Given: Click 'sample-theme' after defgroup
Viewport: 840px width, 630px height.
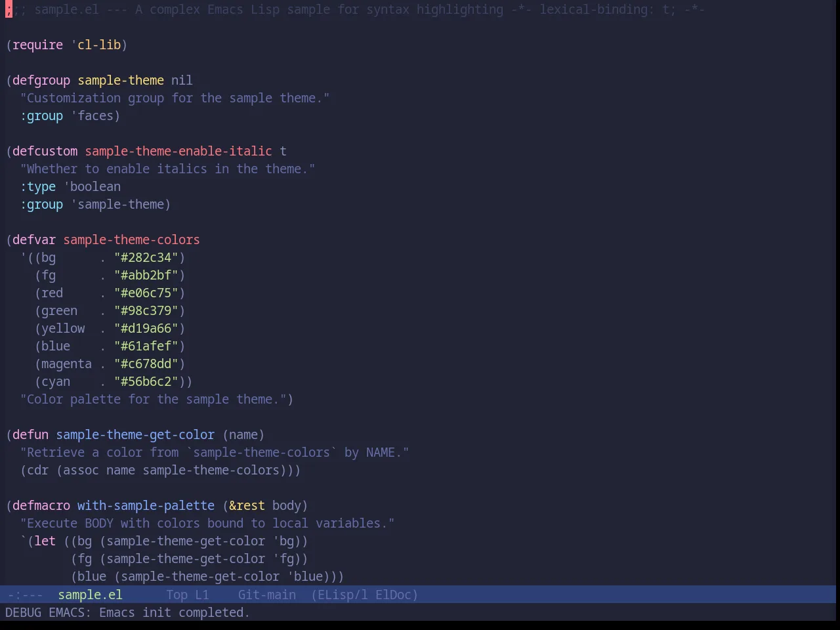Looking at the screenshot, I should point(121,80).
